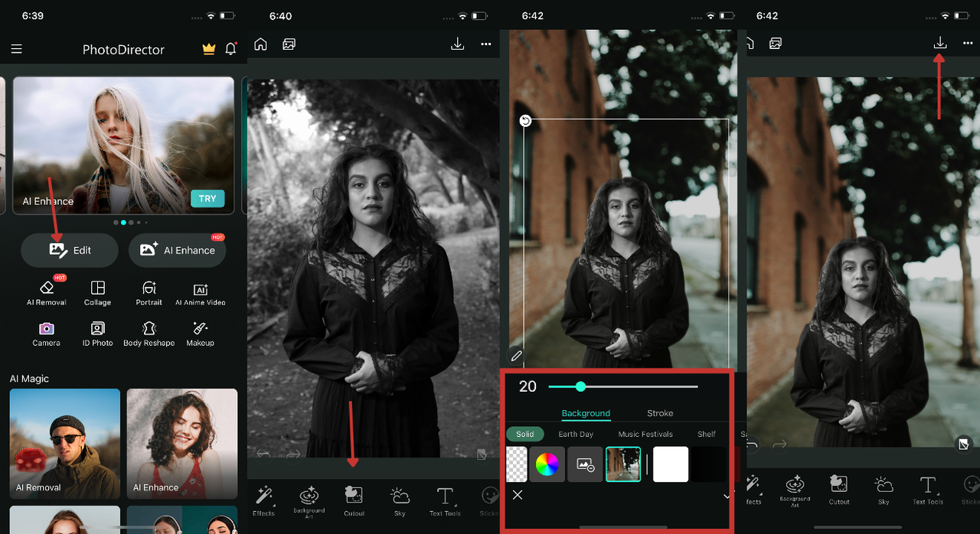Toggle before/after compare on the final result screen

tap(964, 444)
